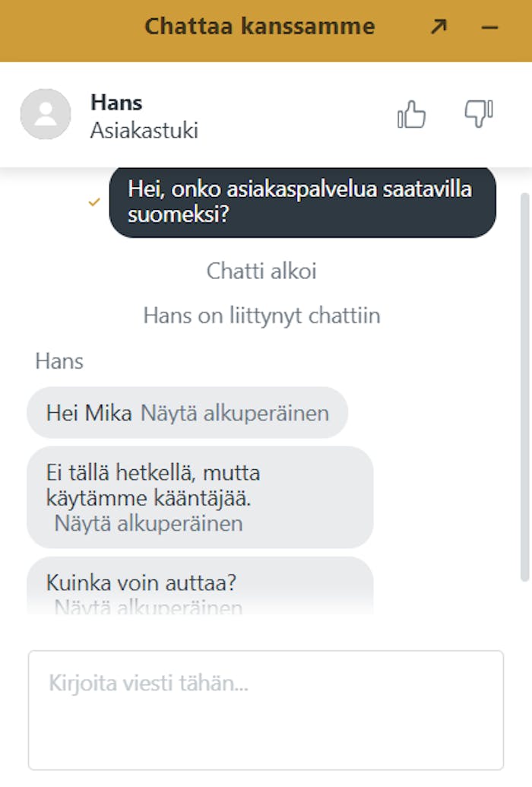Click the "Chatti alkoi" status text
This screenshot has height=787, width=532.
click(261, 271)
